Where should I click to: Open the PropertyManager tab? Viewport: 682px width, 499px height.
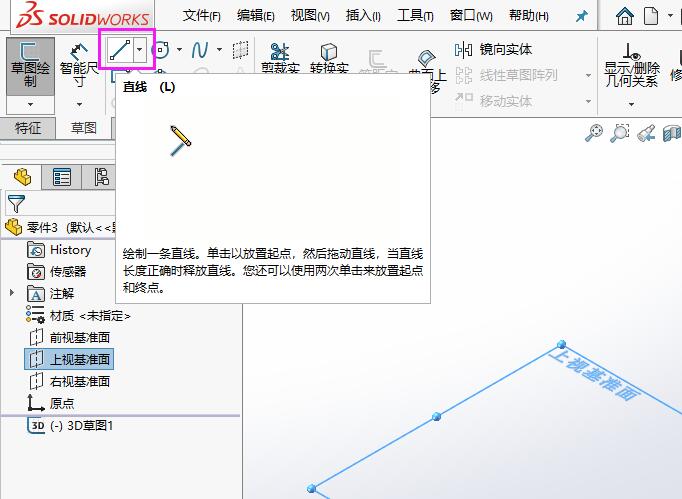click(x=62, y=177)
